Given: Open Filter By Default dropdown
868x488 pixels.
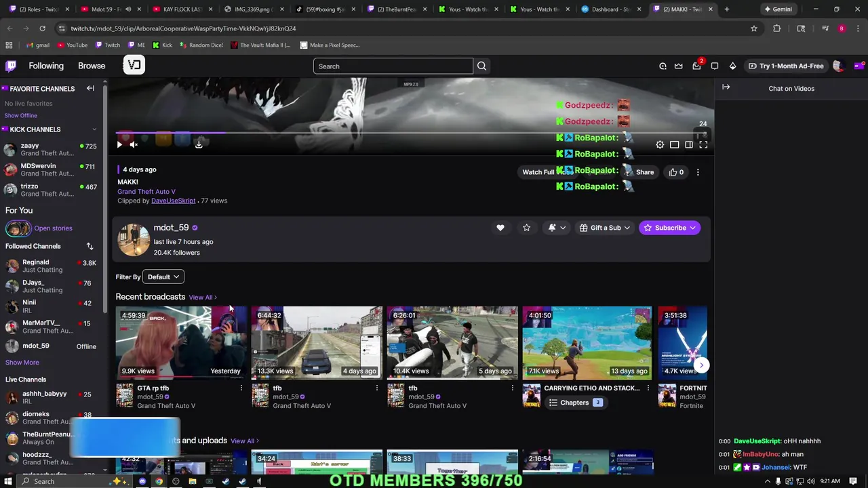Looking at the screenshot, I should (x=165, y=277).
